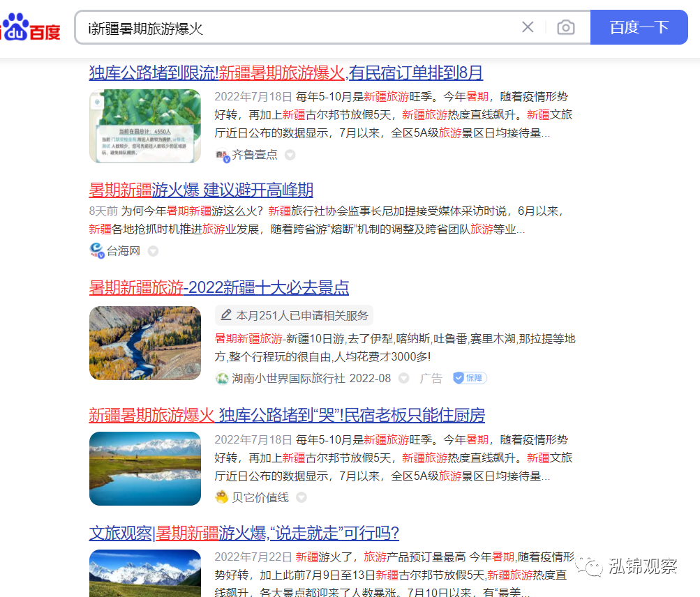Click the 贝它价值线 source icon
The width and height of the screenshot is (700, 597).
(222, 497)
